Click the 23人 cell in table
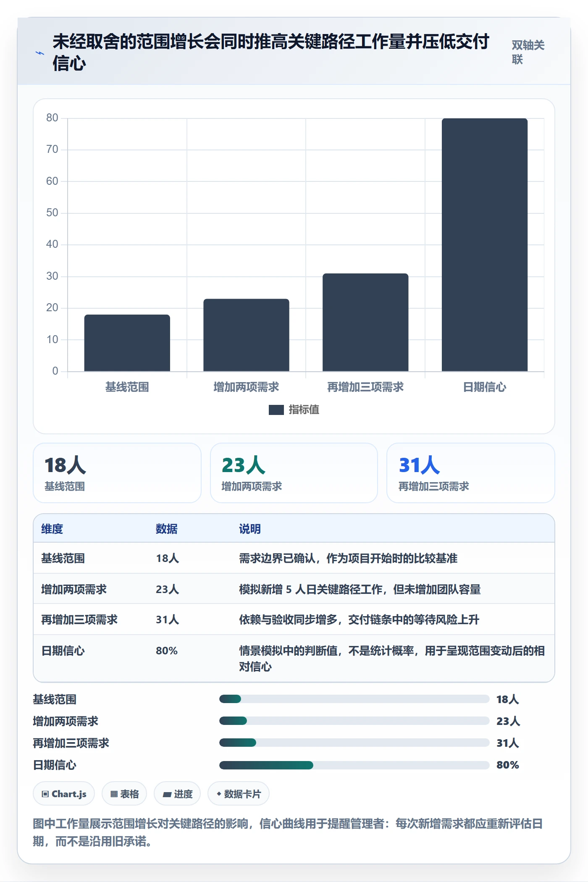588x882 pixels. click(167, 589)
